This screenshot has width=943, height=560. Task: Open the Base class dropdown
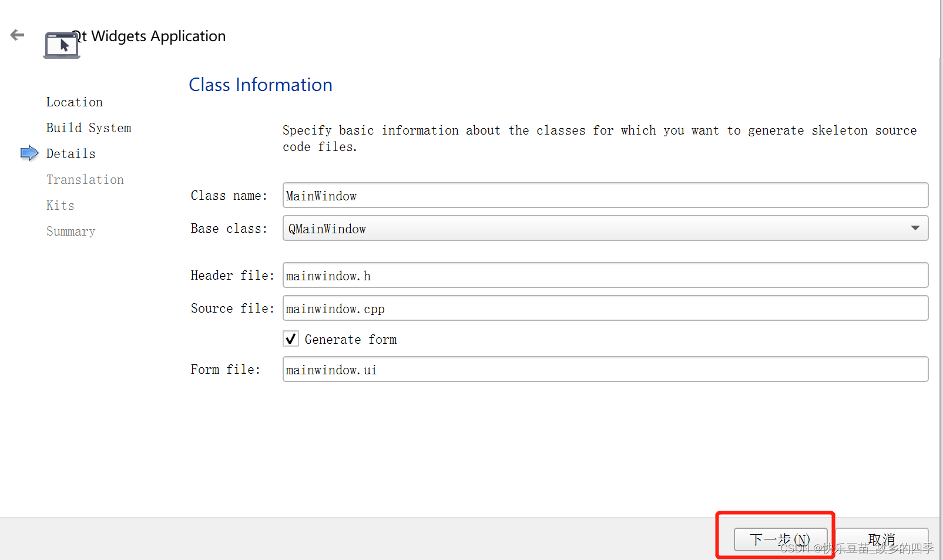pos(605,228)
